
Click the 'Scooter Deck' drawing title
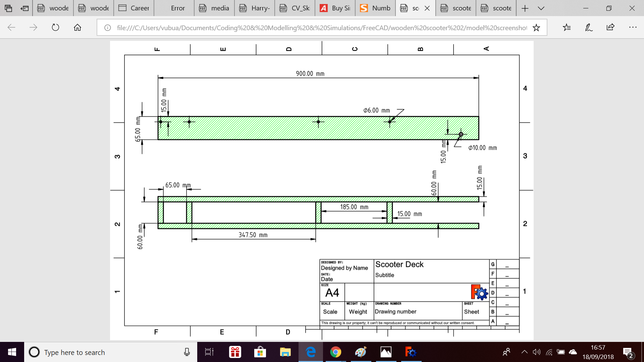399,264
